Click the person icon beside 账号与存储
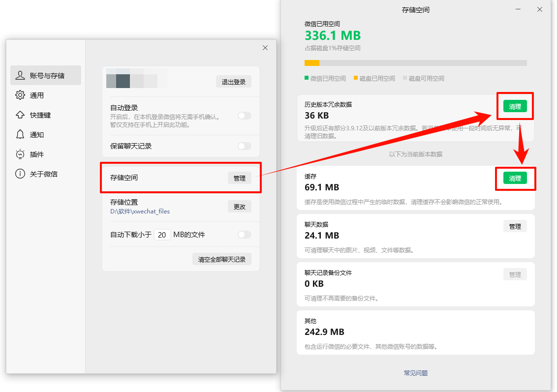The width and height of the screenshot is (557, 392). [20, 75]
